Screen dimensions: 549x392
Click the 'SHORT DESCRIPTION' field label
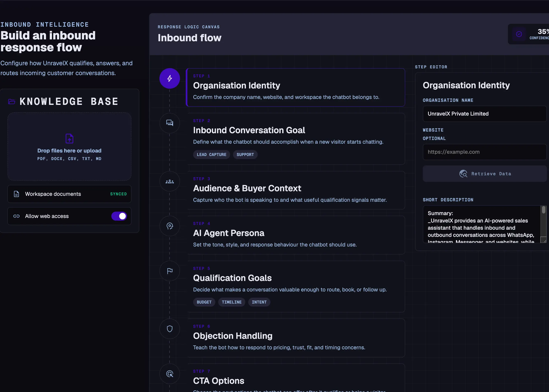point(448,200)
